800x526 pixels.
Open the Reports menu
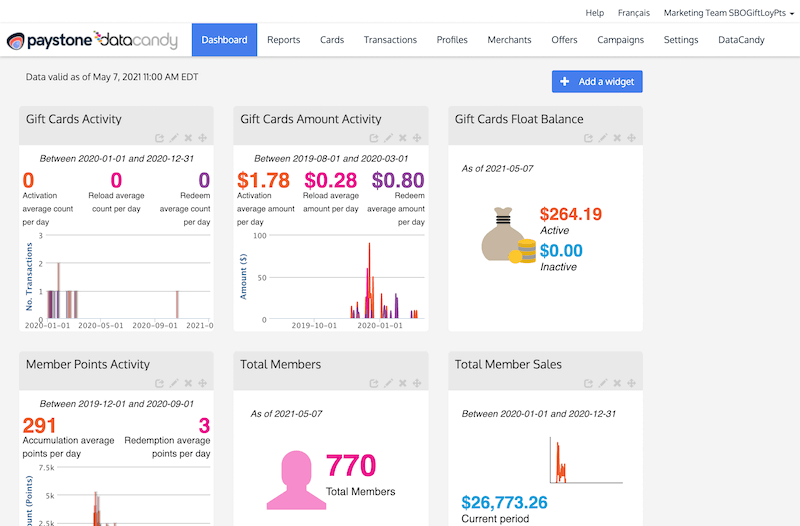pyautogui.click(x=284, y=41)
